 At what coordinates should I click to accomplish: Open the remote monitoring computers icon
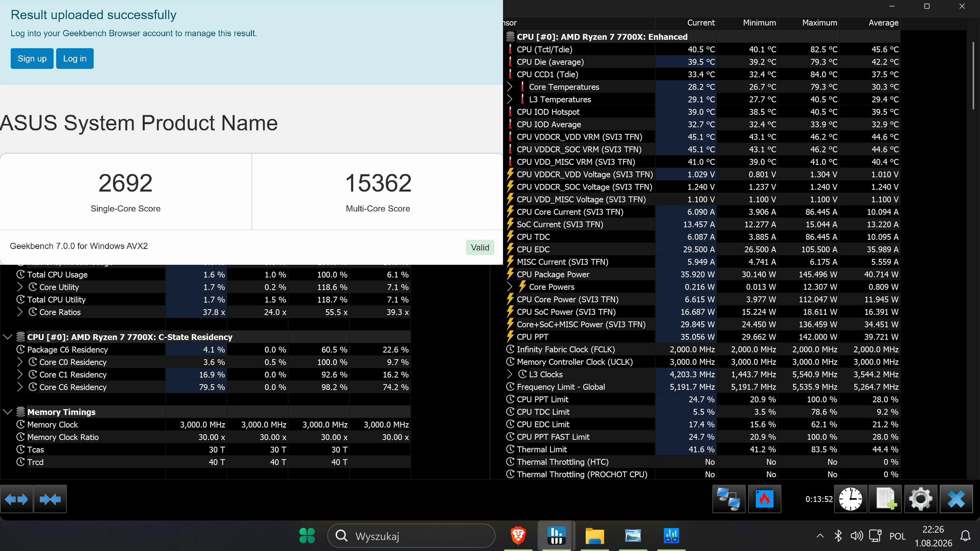point(729,498)
